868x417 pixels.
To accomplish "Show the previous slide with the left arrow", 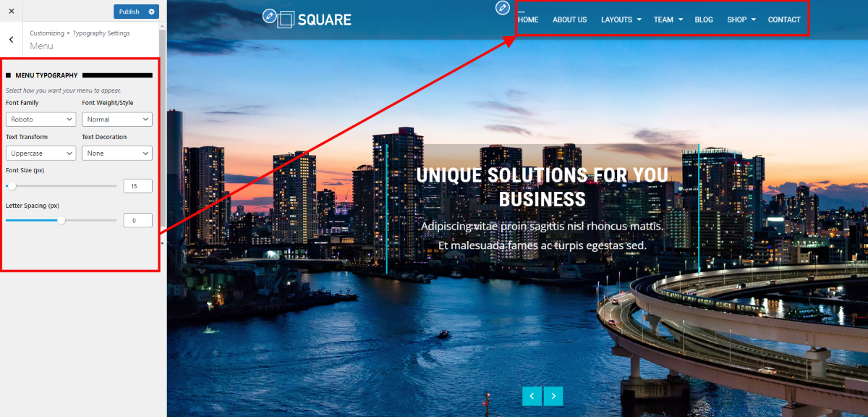I will (532, 396).
